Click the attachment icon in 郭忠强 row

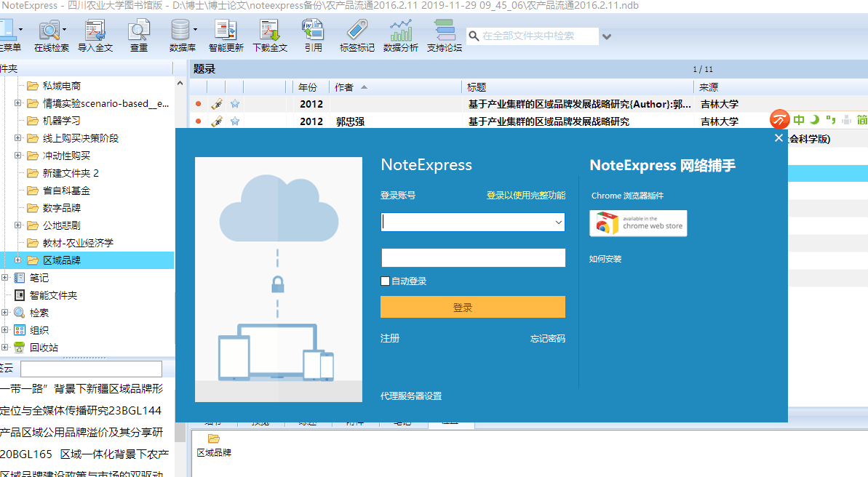[216, 121]
